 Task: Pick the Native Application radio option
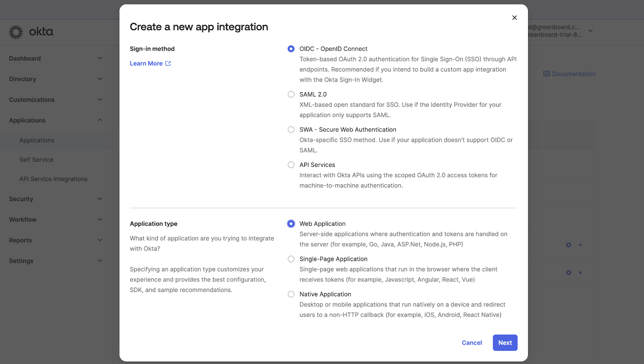[291, 294]
